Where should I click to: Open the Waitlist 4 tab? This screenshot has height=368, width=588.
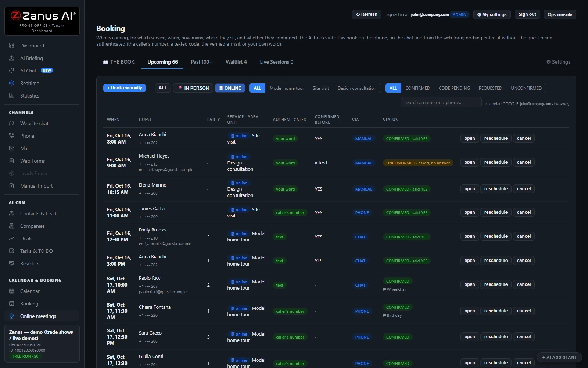click(x=236, y=62)
